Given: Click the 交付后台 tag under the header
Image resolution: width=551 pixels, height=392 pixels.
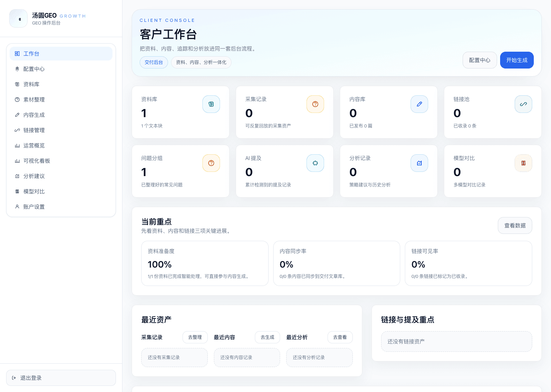Looking at the screenshot, I should (x=154, y=62).
